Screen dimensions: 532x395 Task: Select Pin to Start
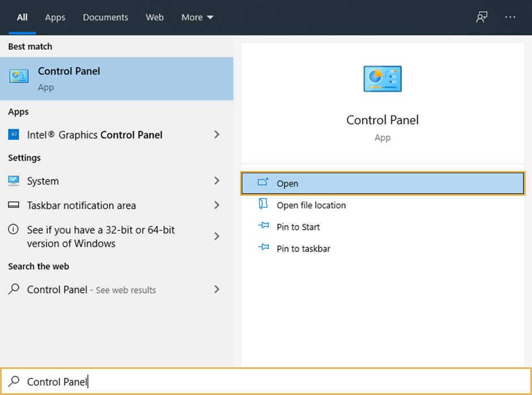(x=298, y=227)
